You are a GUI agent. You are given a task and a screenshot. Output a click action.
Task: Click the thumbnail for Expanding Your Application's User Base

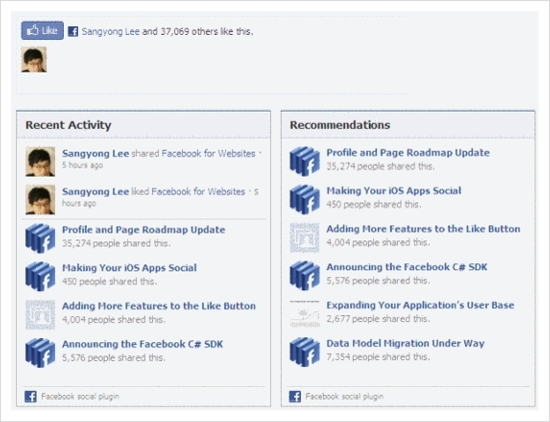(x=304, y=314)
